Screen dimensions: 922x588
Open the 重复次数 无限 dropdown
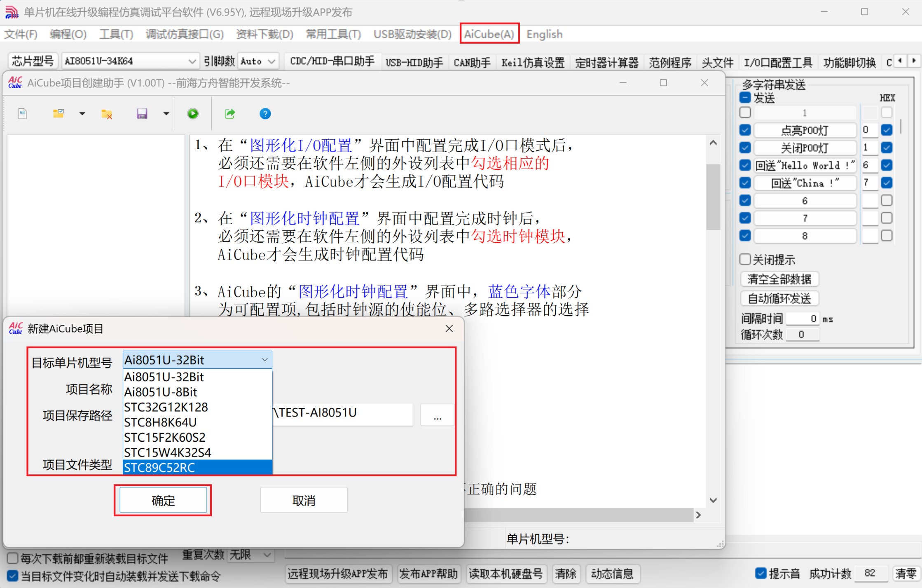tap(250, 555)
